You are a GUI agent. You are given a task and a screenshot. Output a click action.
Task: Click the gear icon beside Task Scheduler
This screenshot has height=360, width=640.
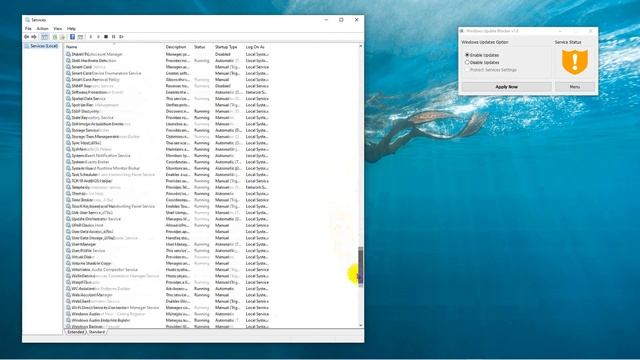(x=68, y=175)
